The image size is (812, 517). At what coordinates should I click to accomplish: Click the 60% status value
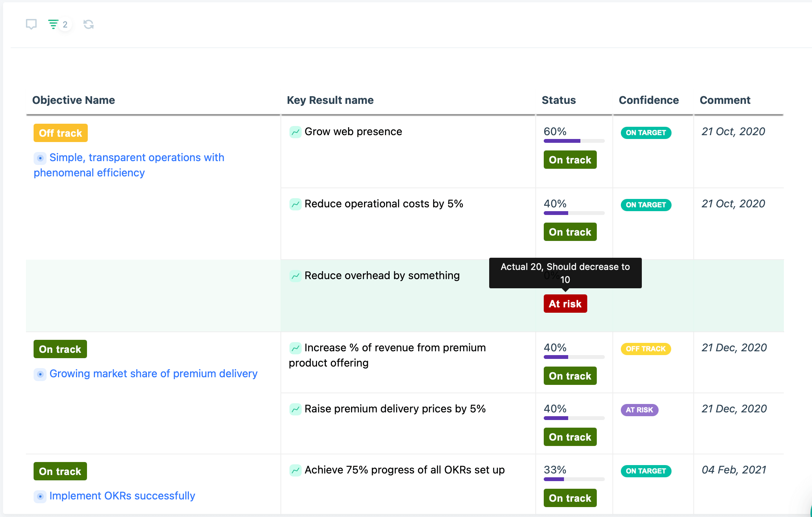point(555,132)
